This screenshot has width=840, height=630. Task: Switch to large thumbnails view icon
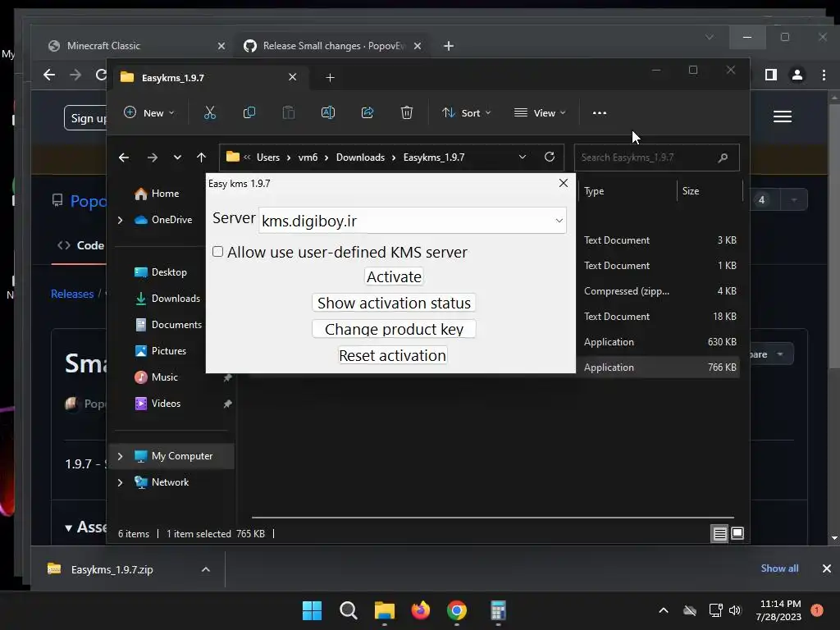pyautogui.click(x=737, y=533)
